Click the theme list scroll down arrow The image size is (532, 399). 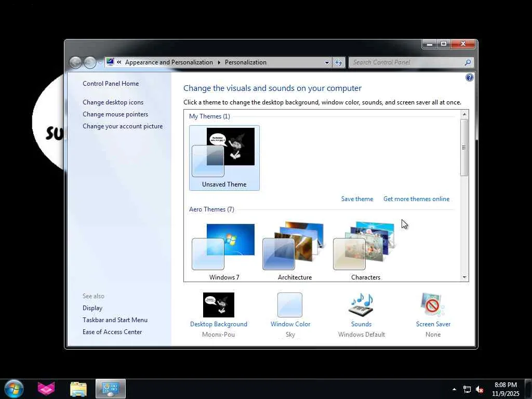[464, 277]
